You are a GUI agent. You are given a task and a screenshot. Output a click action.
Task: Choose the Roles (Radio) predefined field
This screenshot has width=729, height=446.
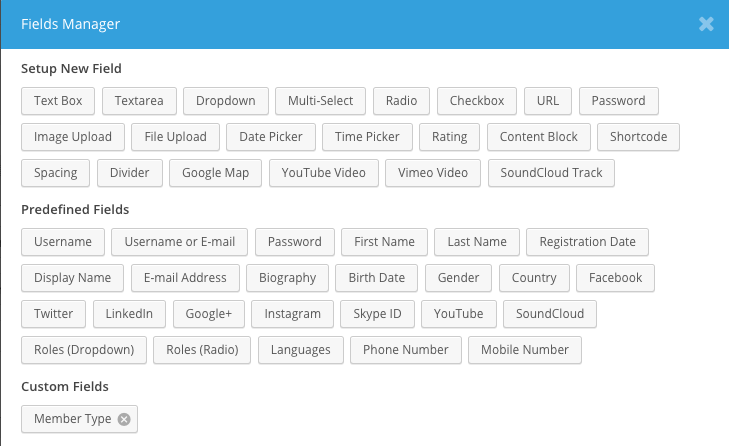pos(203,350)
